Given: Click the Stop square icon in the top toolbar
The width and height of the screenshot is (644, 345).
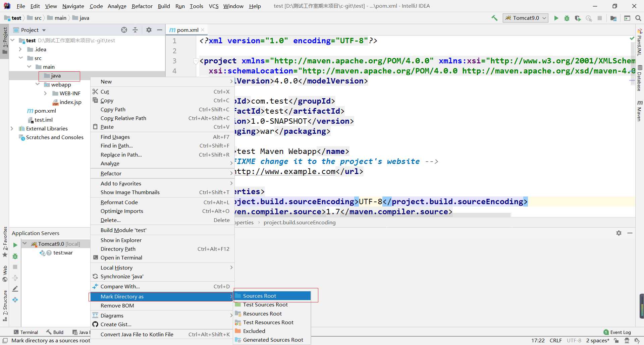Looking at the screenshot, I should point(600,18).
